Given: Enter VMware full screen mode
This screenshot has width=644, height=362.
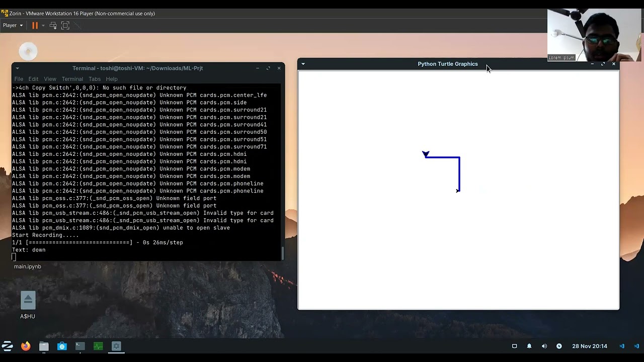Looking at the screenshot, I should coord(65,25).
